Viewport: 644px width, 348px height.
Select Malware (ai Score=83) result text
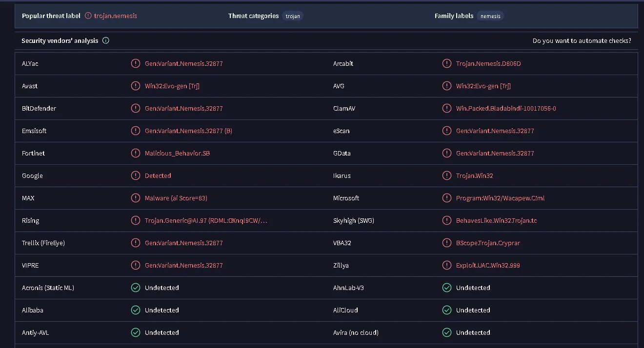click(x=176, y=198)
